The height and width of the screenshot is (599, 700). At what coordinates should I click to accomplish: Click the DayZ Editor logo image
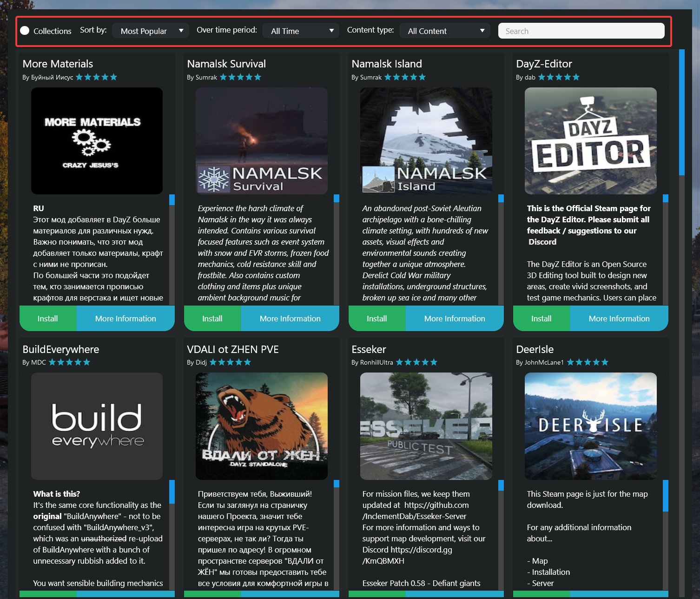(590, 141)
